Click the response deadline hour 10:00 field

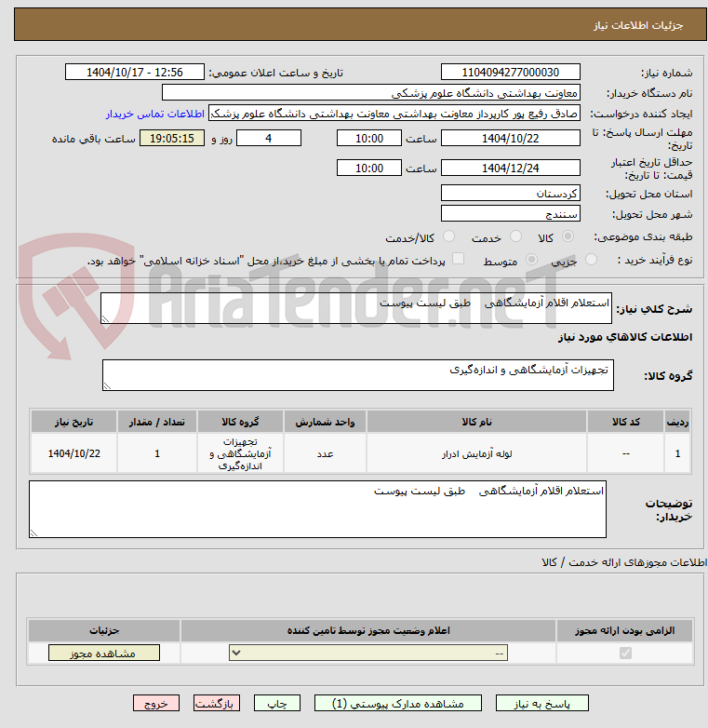click(369, 139)
